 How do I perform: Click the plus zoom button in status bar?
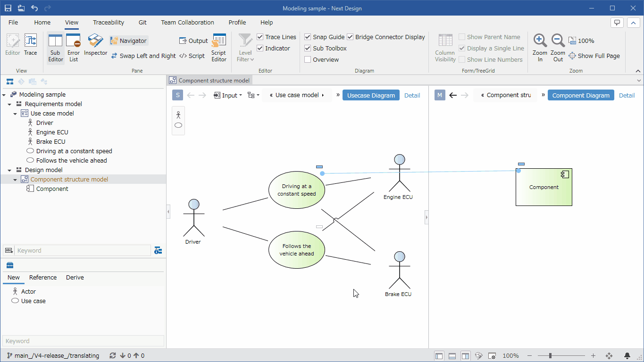click(593, 356)
